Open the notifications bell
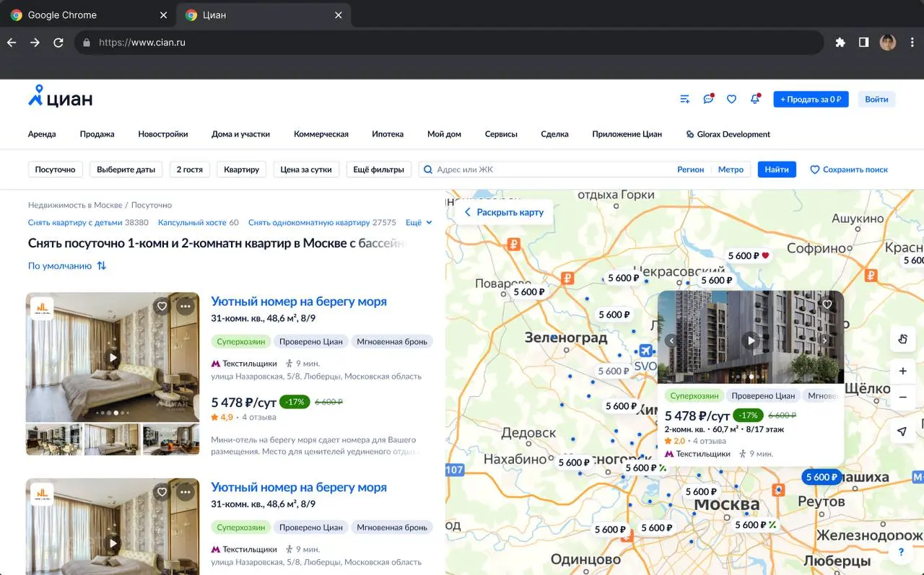 coord(754,100)
